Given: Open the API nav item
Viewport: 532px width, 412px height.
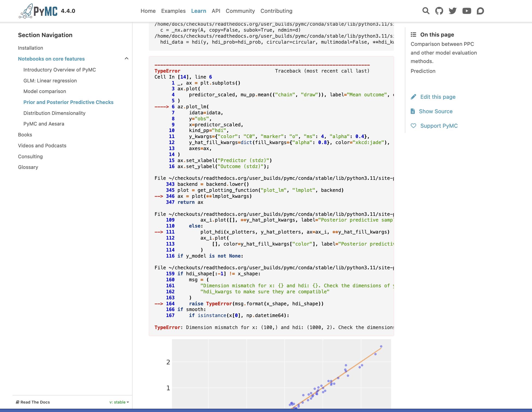Looking at the screenshot, I should point(216,11).
